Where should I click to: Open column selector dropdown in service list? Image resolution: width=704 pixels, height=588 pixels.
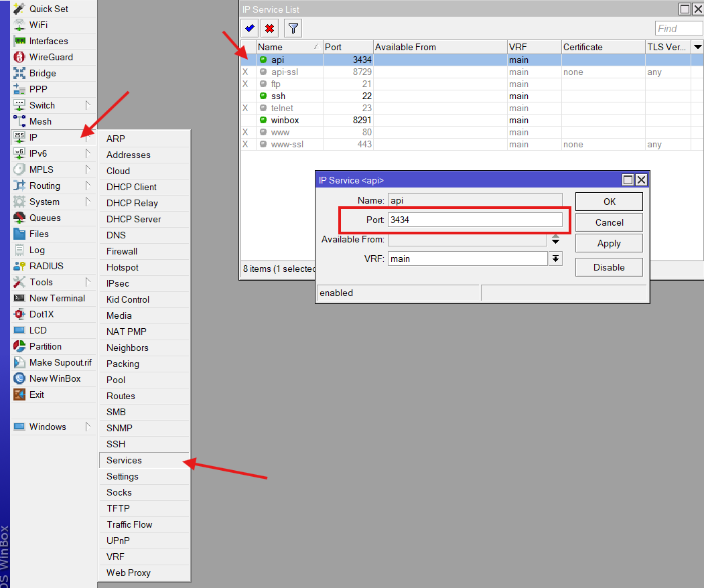697,47
